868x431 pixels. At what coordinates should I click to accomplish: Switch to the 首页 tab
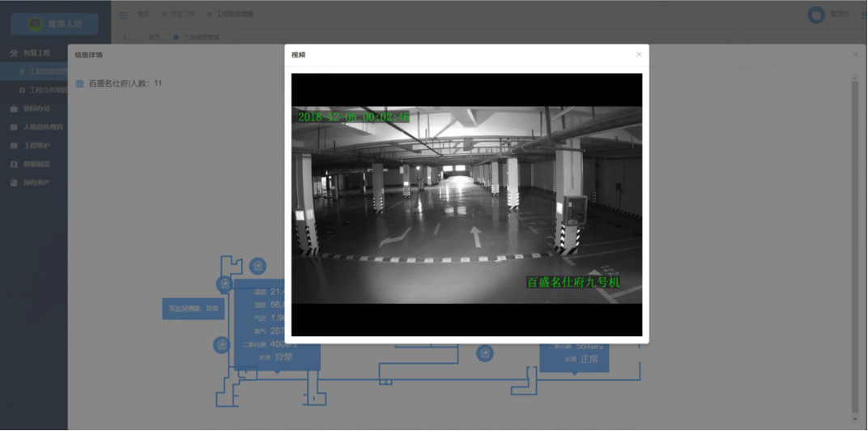click(154, 37)
